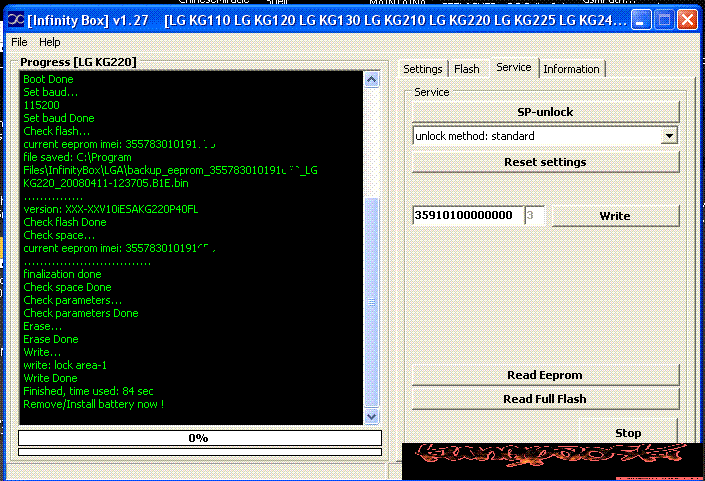Minimize the Infinity Box window
This screenshot has height=481, width=705.
(641, 20)
